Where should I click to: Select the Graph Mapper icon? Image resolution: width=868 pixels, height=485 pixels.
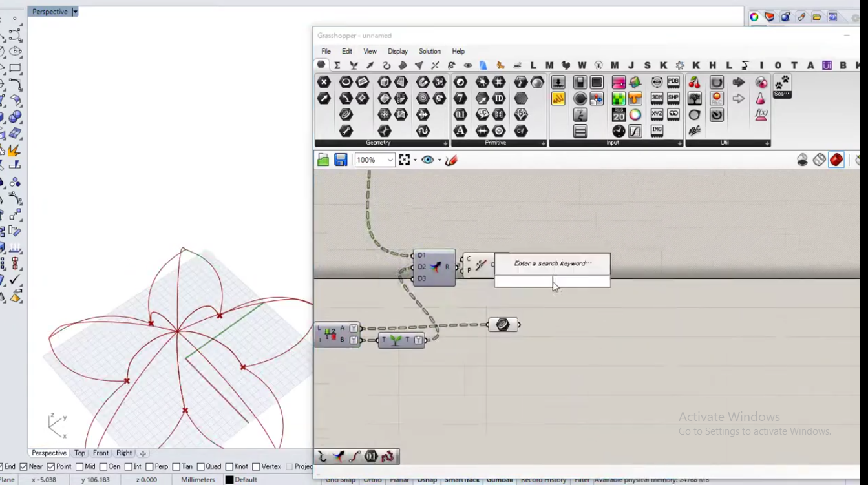(x=635, y=131)
